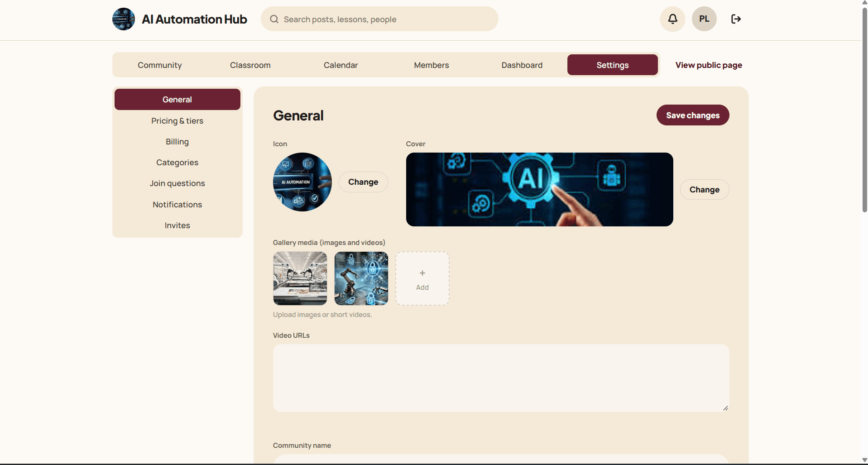Open Categories settings section

coord(177,162)
